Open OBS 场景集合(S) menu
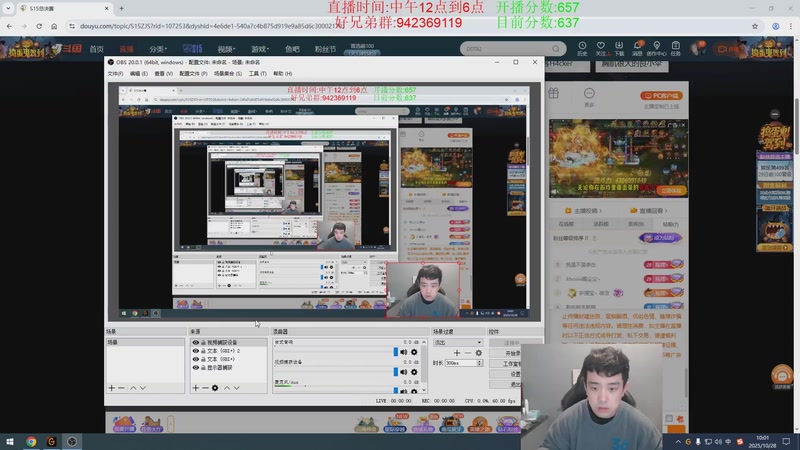The width and height of the screenshot is (800, 450). [x=228, y=74]
